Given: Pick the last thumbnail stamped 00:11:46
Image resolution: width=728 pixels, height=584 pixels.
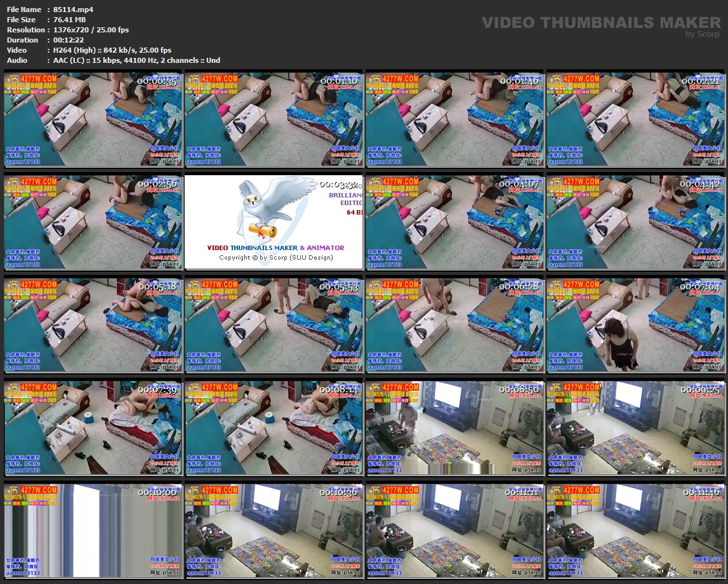Looking at the screenshot, I should click(635, 531).
